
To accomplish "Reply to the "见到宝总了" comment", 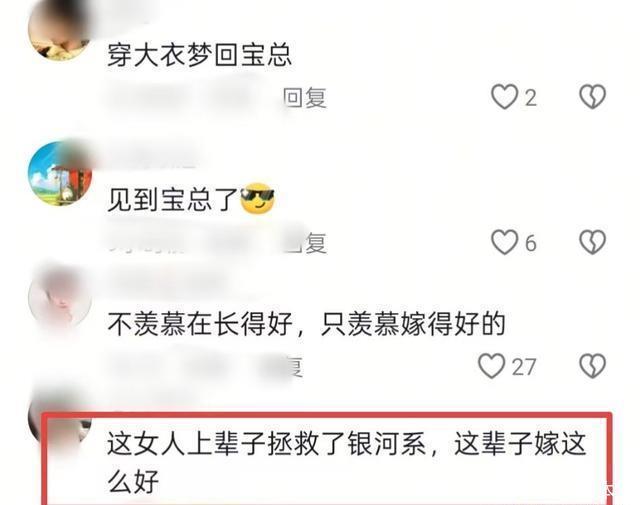I will 305,243.
